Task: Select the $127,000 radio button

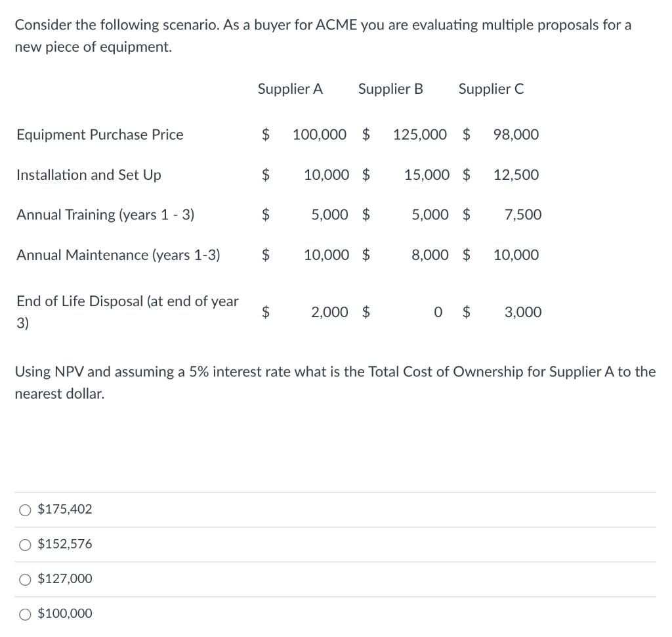Action: pyautogui.click(x=26, y=579)
